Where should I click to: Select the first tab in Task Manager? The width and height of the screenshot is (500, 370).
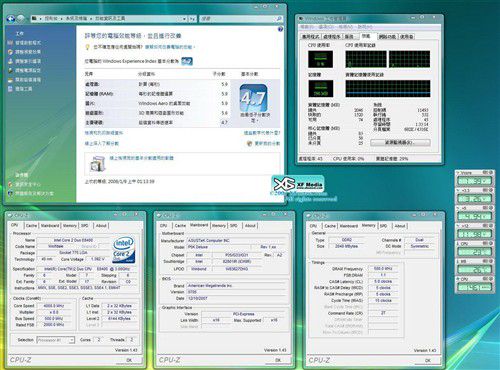[x=311, y=36]
